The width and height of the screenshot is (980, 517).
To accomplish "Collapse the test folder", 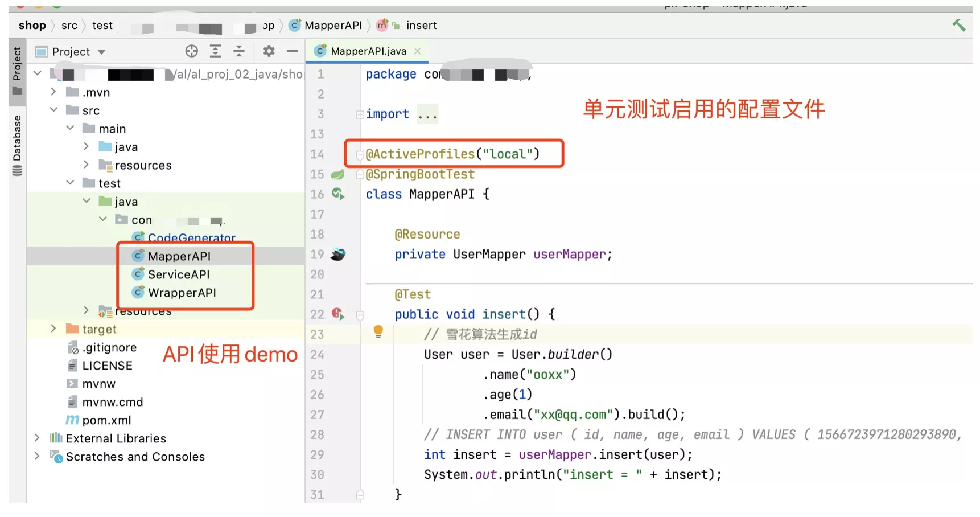I will pos(70,183).
